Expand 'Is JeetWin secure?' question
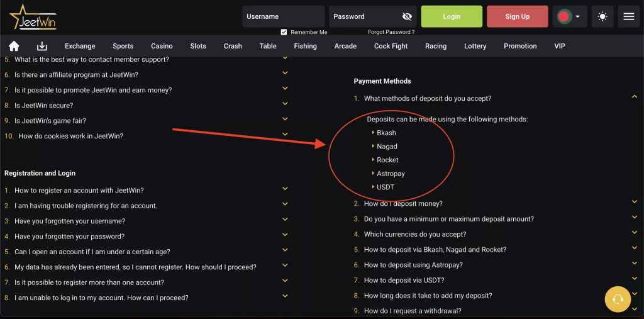 [285, 104]
